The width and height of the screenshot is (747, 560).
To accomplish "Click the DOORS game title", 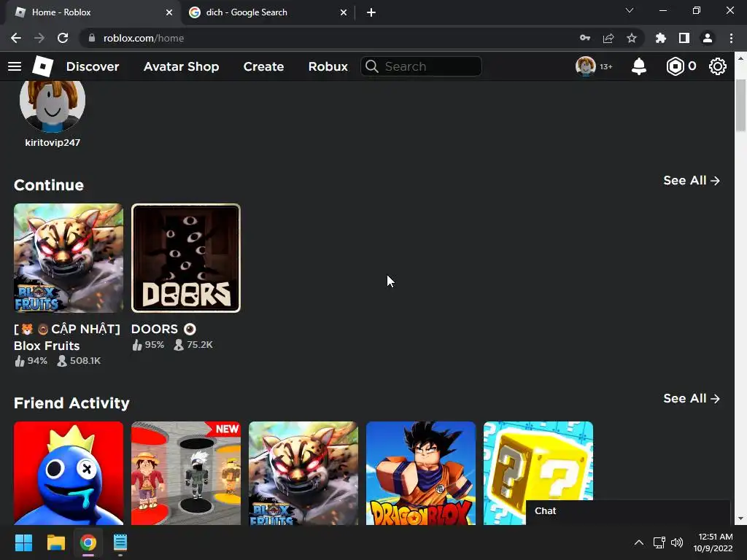I will point(163,329).
